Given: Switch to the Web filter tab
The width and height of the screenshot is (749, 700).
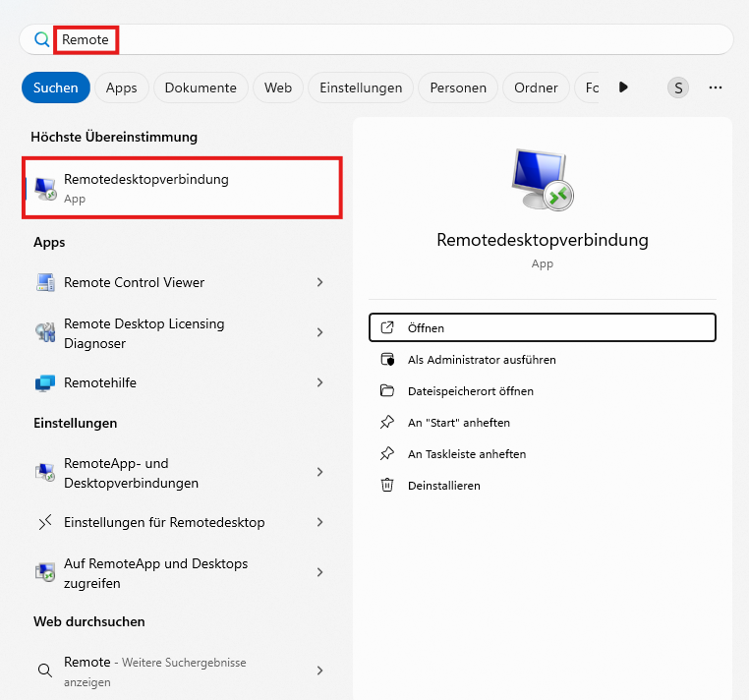Looking at the screenshot, I should pyautogui.click(x=278, y=87).
